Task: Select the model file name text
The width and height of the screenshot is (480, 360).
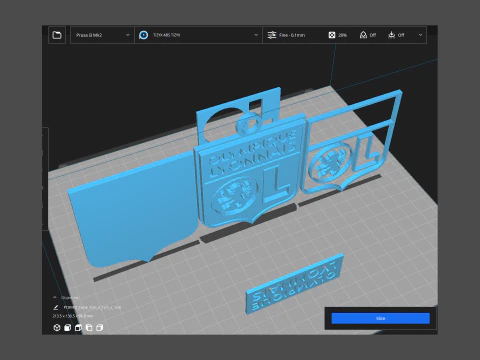Action: 92,307
